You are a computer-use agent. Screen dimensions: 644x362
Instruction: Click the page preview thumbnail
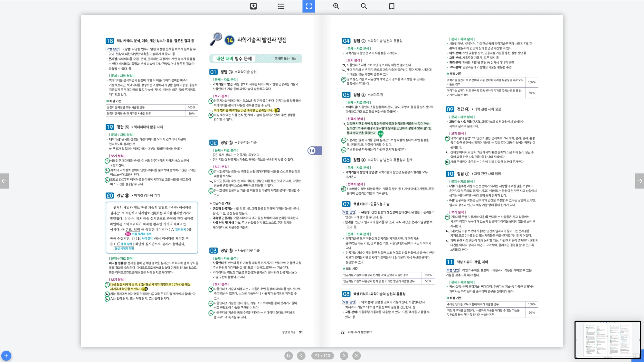coord(607,339)
